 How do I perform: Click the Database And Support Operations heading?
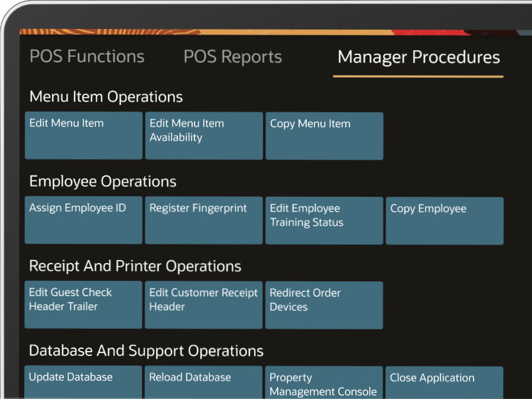coord(146,351)
